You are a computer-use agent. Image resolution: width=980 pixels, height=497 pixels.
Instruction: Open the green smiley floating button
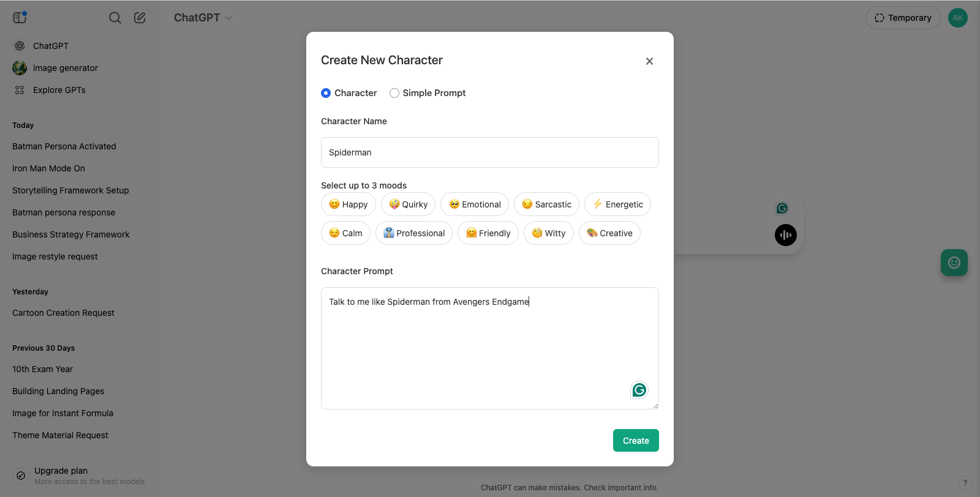[x=954, y=263]
